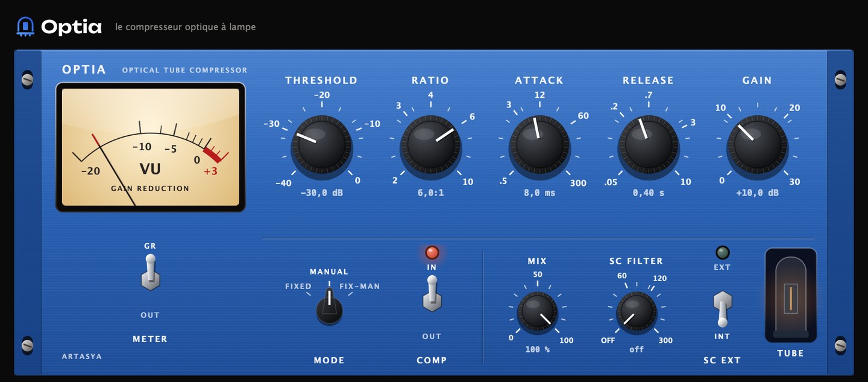Click the TUBE label
Image resolution: width=868 pixels, height=382 pixels.
pyautogui.click(x=790, y=354)
